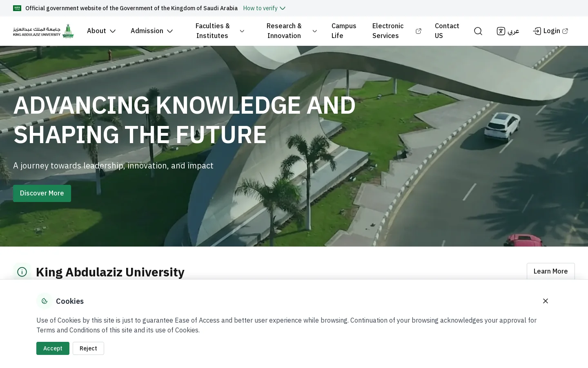Switch language to عربي
The image size is (588, 368).
click(513, 31)
